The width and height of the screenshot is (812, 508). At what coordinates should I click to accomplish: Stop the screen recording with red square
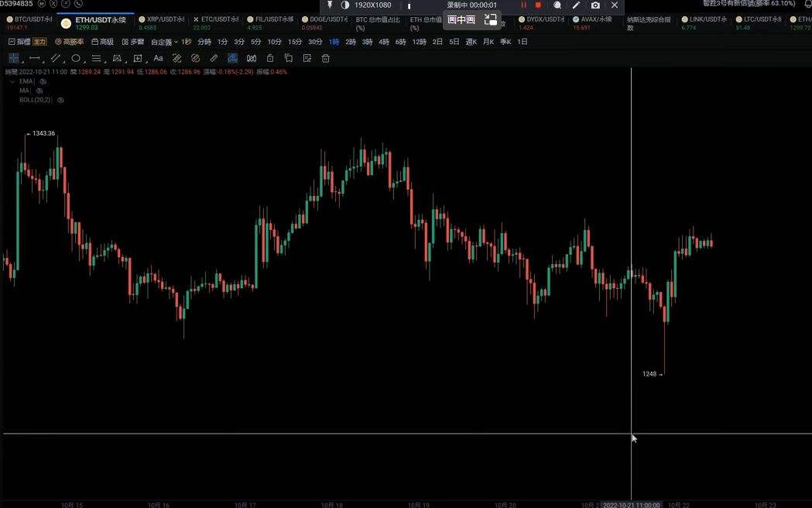pos(538,5)
